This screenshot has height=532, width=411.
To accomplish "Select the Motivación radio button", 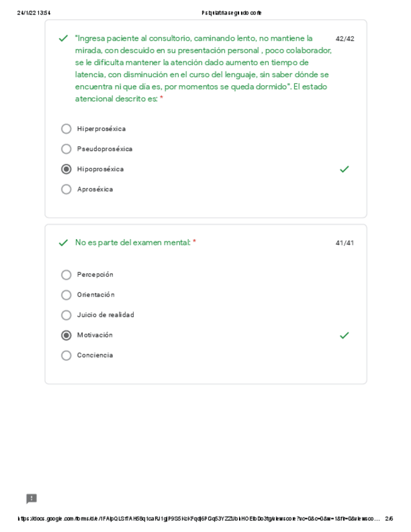I will click(67, 336).
